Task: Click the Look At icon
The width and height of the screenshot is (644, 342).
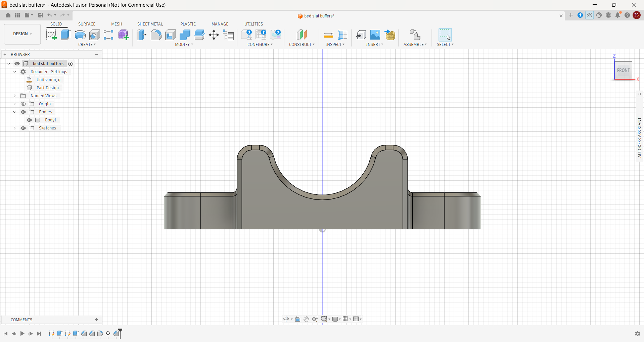Action: point(297,319)
